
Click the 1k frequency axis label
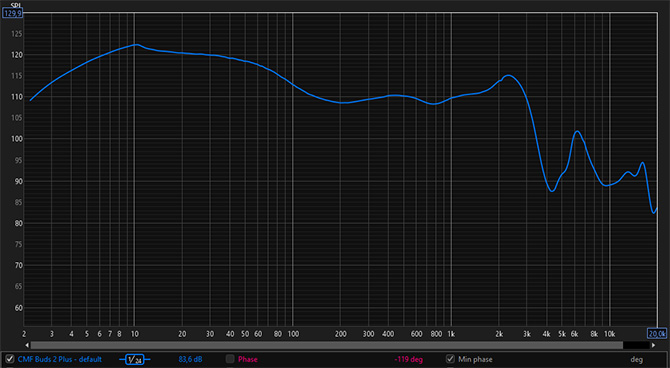click(x=451, y=334)
